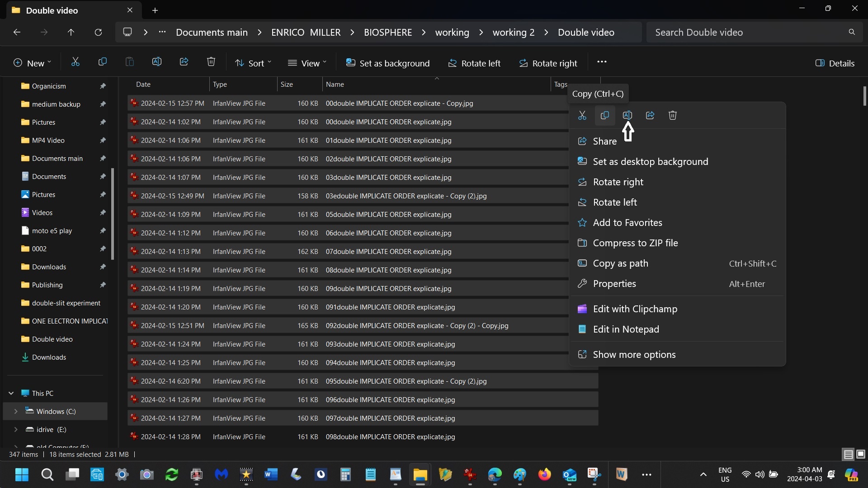Image resolution: width=868 pixels, height=488 pixels.
Task: Navigate to the BIOSPHERE breadcrumb folder
Action: coord(388,32)
